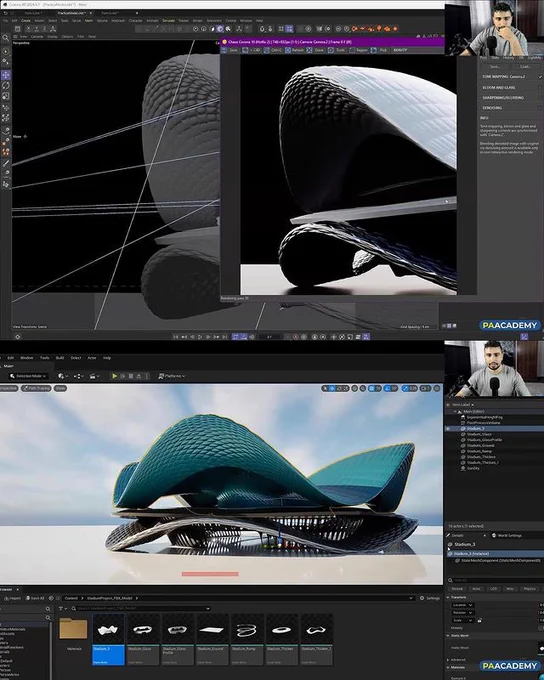Open the Unreal Help menu
544x680 pixels.
(x=107, y=358)
